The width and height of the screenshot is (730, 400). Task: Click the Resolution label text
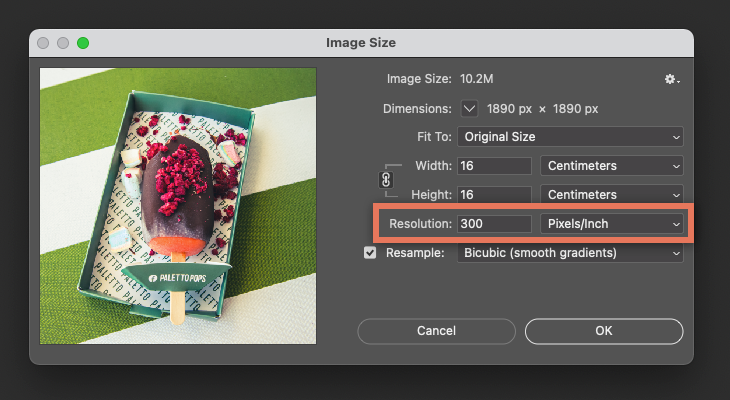pyautogui.click(x=420, y=224)
